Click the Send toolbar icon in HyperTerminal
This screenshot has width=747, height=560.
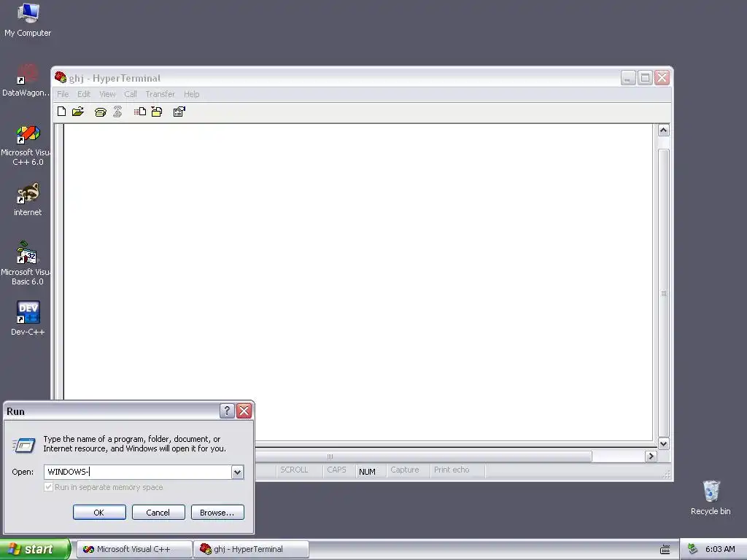(x=139, y=112)
